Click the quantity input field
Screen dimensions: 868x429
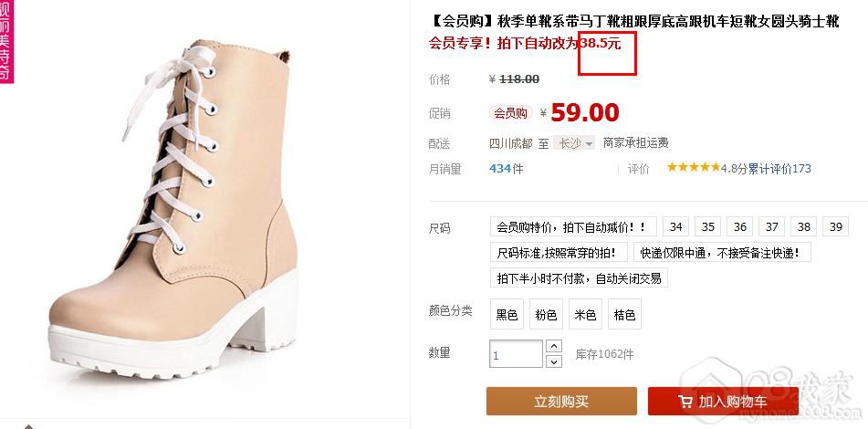click(x=516, y=354)
